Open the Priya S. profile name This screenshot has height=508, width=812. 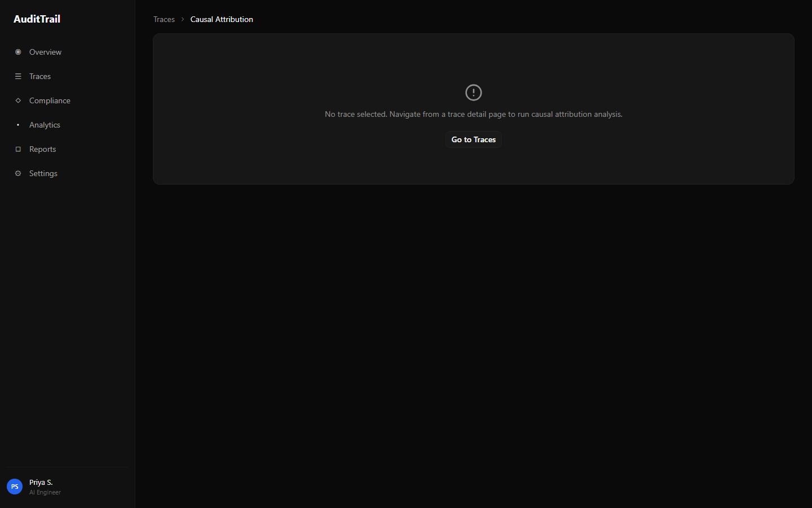(41, 483)
